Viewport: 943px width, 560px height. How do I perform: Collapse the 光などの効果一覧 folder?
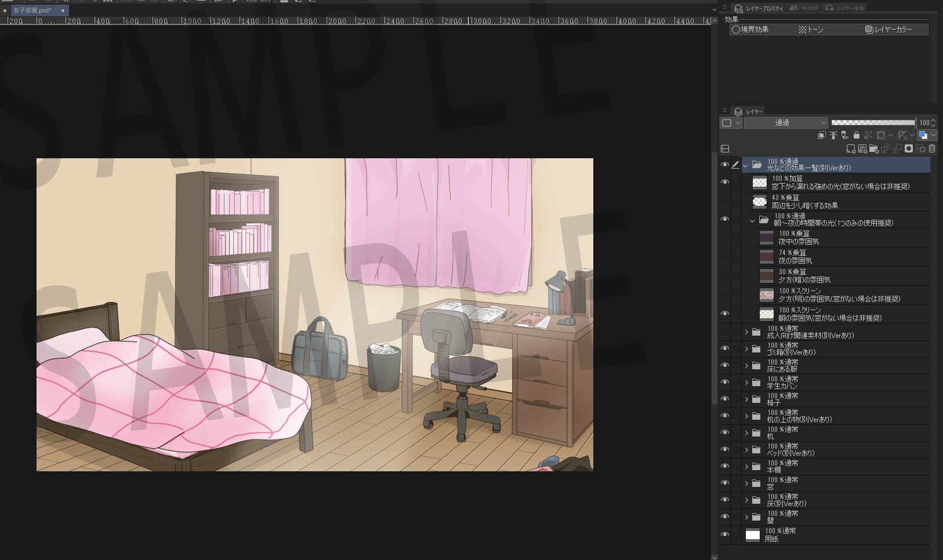point(746,165)
